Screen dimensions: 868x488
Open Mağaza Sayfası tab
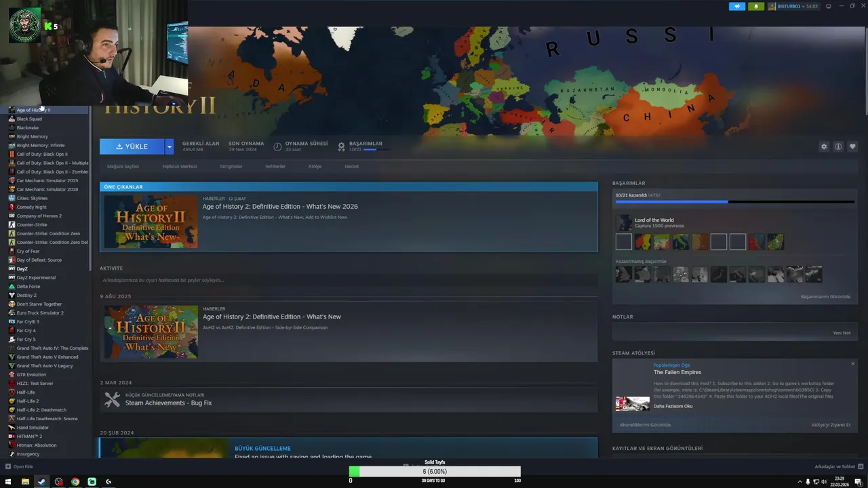[123, 166]
